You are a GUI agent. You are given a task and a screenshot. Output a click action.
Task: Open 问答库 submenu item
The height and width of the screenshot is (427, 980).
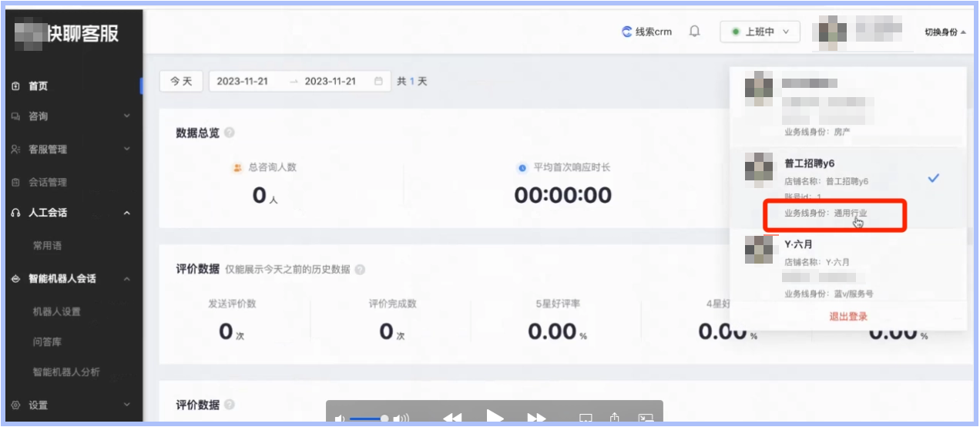[x=46, y=342]
